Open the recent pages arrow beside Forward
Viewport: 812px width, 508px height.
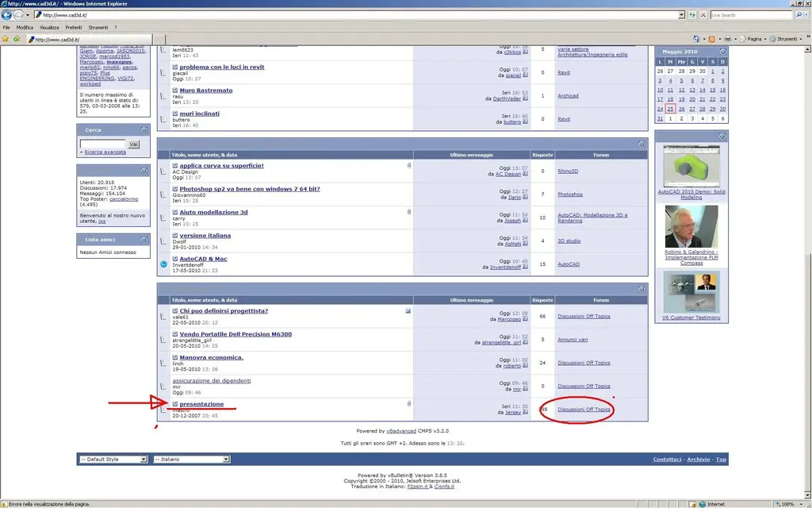28,15
